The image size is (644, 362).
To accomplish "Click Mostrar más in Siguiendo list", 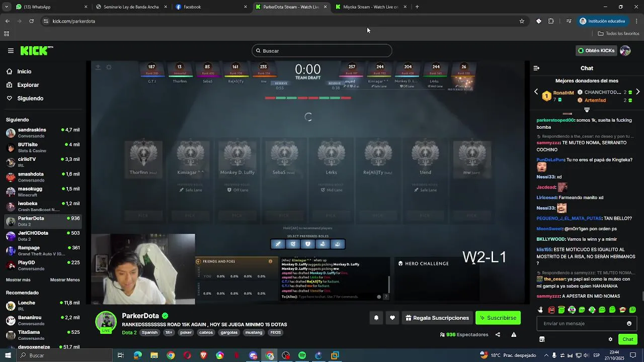I will point(18,280).
